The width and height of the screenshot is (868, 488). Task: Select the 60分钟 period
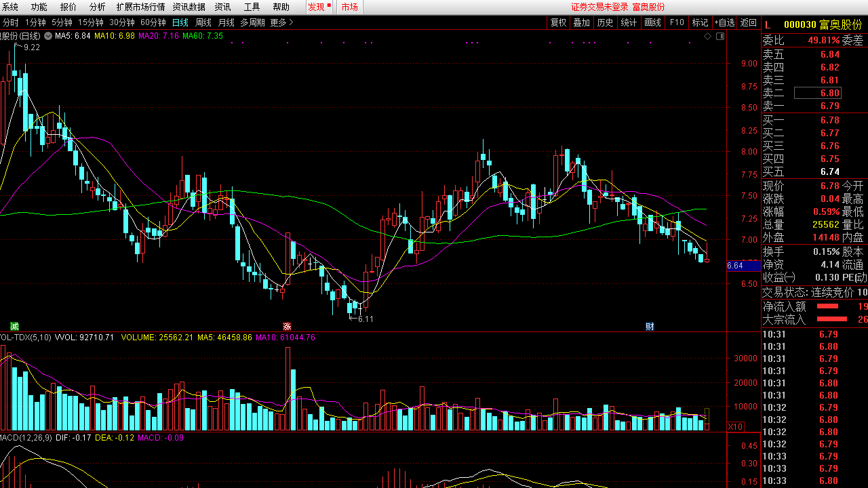click(153, 22)
